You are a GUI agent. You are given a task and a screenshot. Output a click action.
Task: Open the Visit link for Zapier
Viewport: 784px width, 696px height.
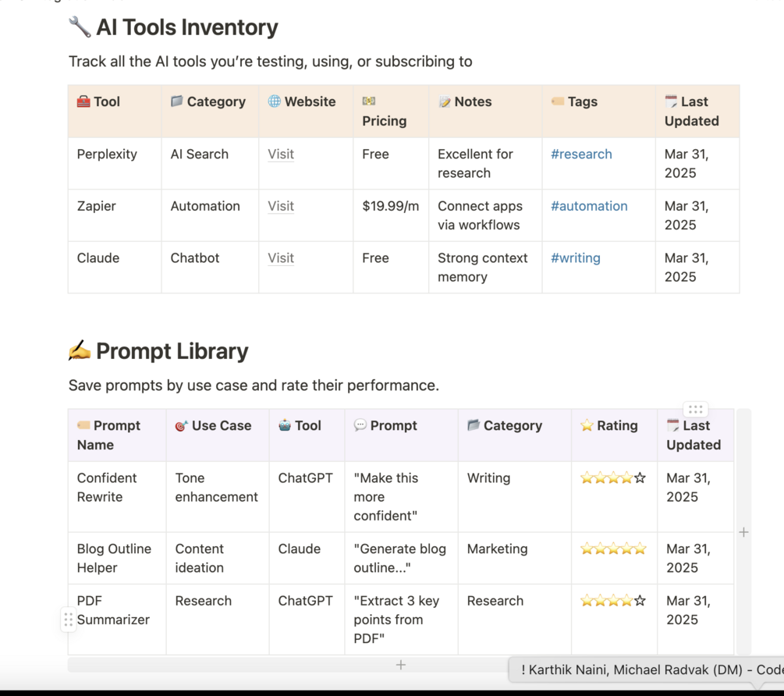click(x=281, y=206)
